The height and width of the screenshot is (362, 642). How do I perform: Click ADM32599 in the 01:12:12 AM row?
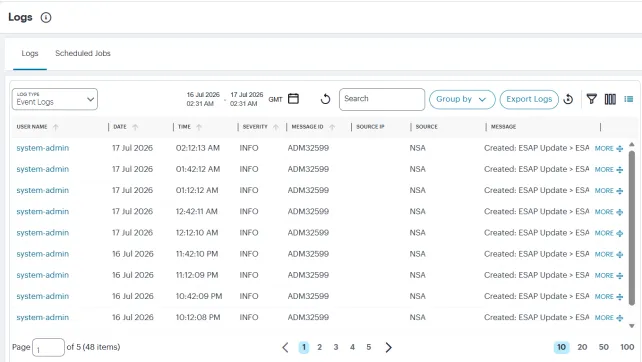(x=308, y=190)
